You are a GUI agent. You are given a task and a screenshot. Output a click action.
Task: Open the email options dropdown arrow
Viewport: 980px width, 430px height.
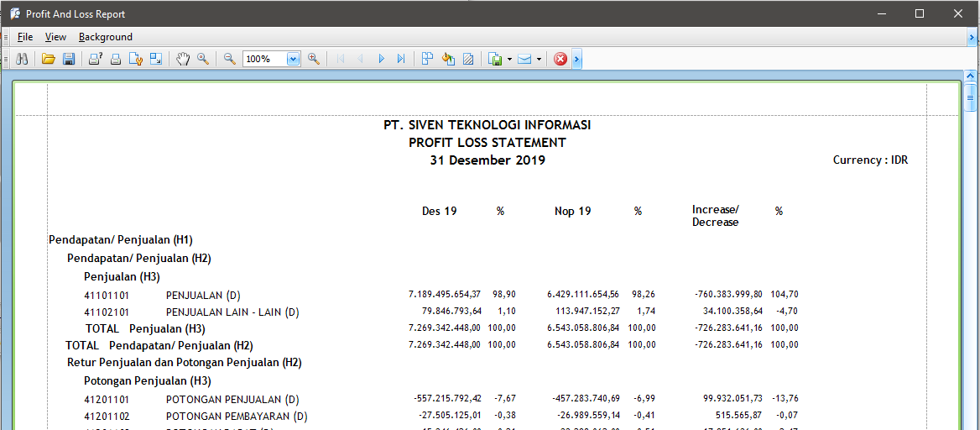click(538, 59)
